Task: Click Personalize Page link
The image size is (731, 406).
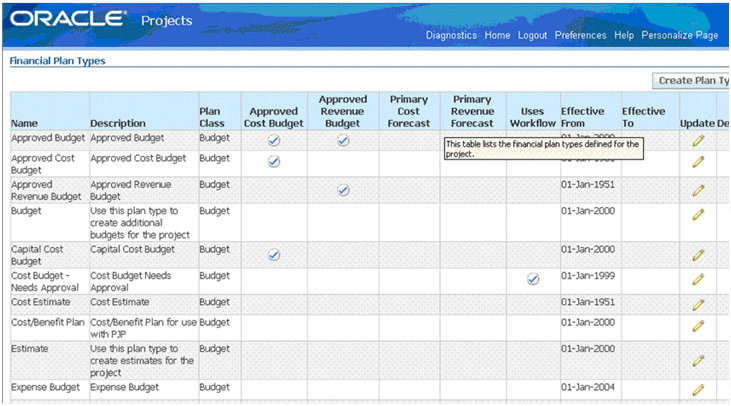Action: tap(680, 35)
